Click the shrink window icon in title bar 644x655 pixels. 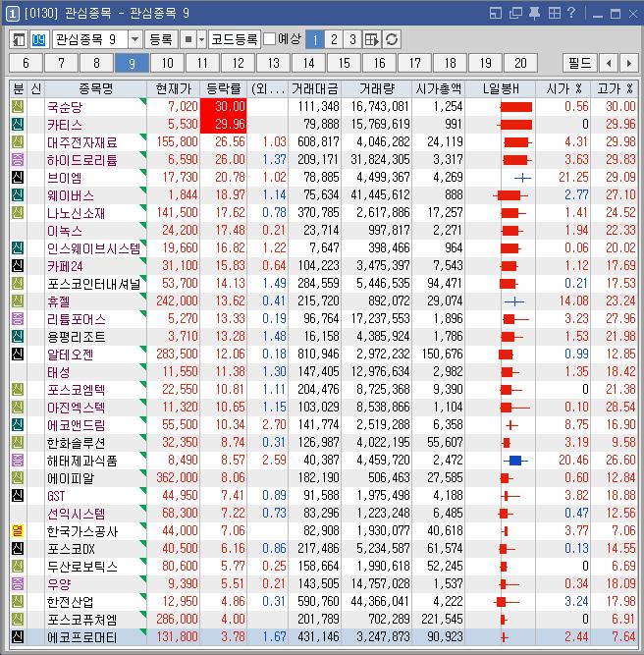[496, 14]
